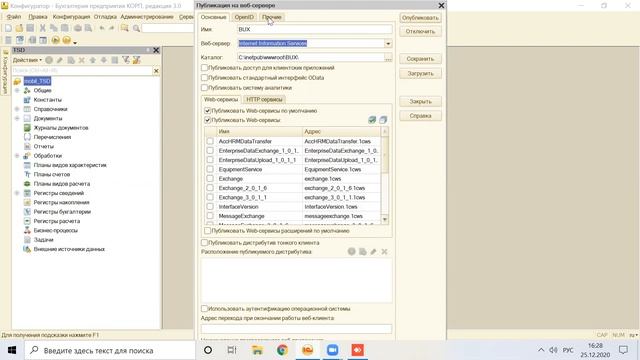Click the Справка button
This screenshot has height=360, width=640.
(x=420, y=116)
